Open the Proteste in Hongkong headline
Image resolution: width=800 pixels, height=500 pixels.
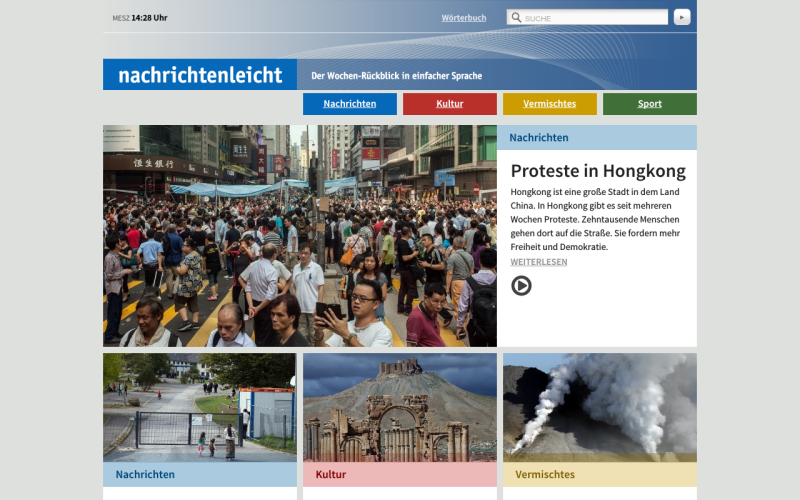coord(598,171)
